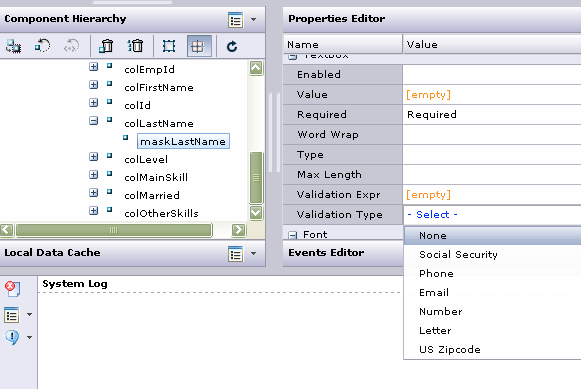This screenshot has height=389, width=581.
Task: Select colMainSkill in the hierarchy tree
Action: click(x=156, y=177)
